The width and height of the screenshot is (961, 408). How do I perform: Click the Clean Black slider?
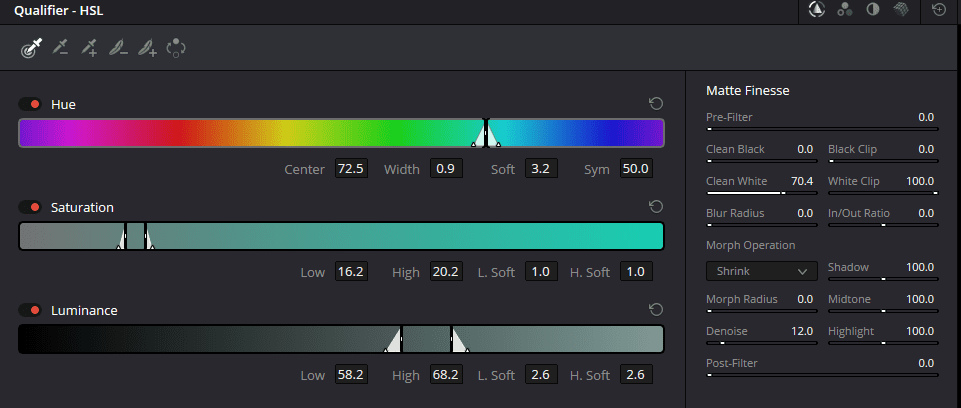coord(762,161)
